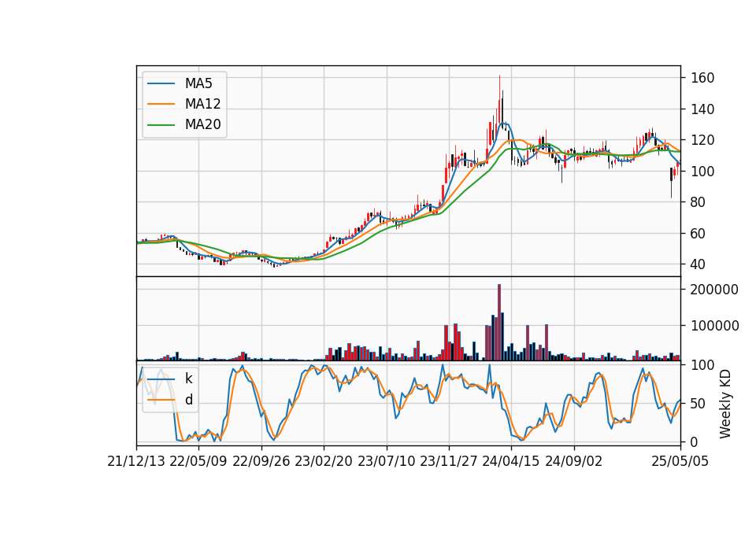This screenshot has width=756, height=543.
Task: Click the Weekly KD axis label
Action: [725, 404]
